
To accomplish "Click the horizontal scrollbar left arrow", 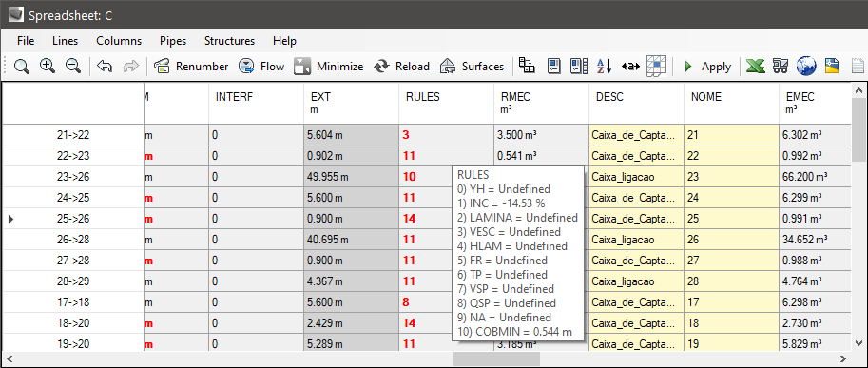I will (x=10, y=359).
